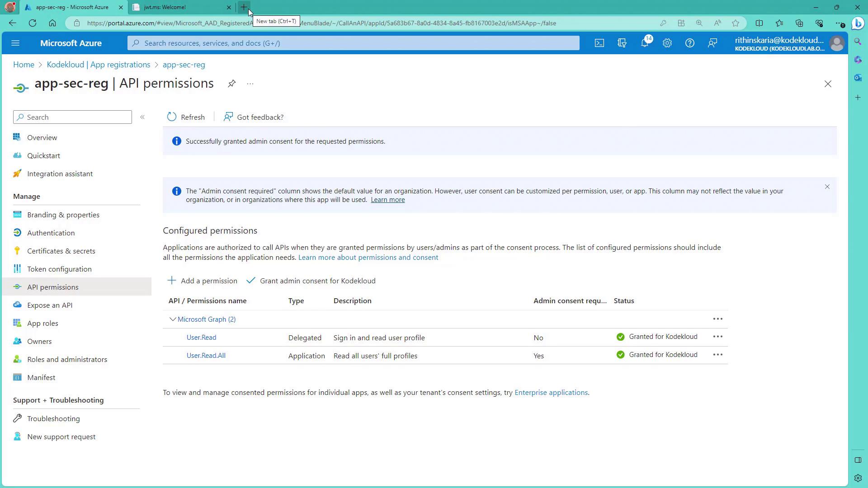
Task: Collapse the Microsoft Graph permissions group
Action: (x=173, y=319)
